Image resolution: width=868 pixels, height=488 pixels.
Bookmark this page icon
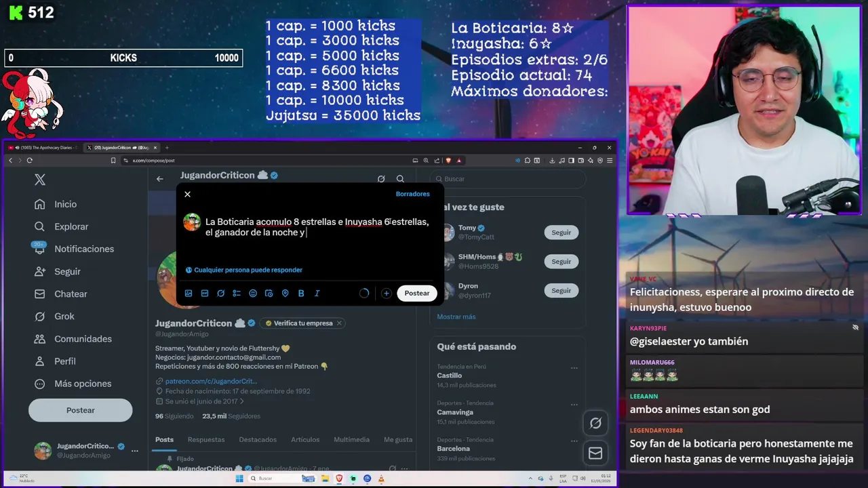tap(113, 161)
